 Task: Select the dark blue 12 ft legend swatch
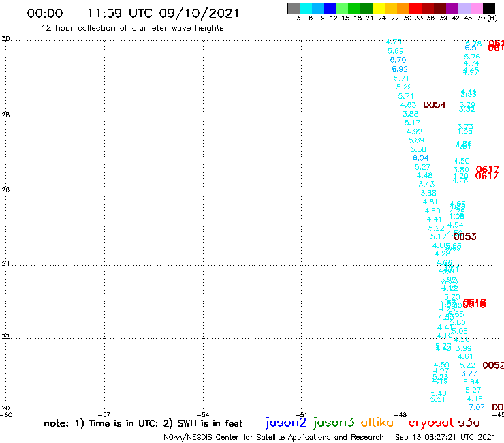coord(330,8)
